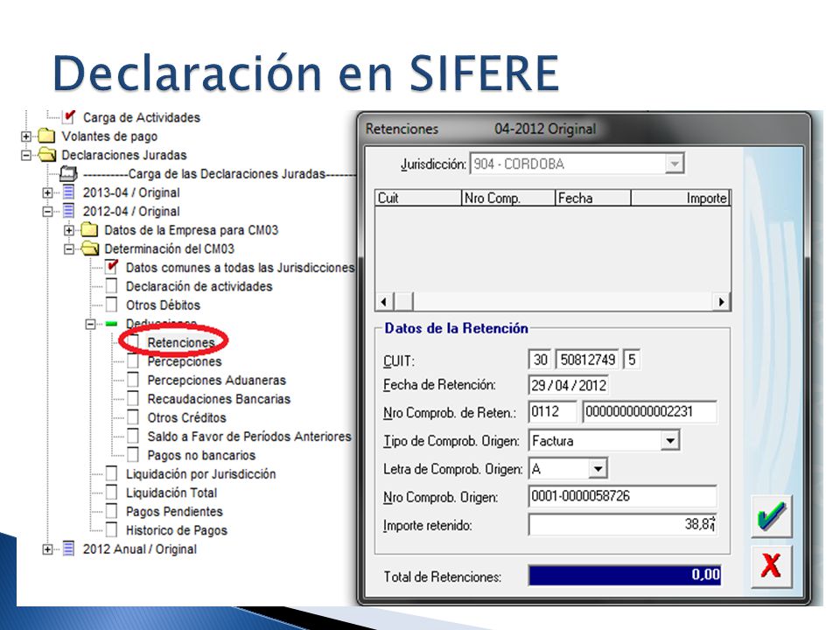Click the Datos de la Empresa folder icon
Image resolution: width=840 pixels, height=630 pixels.
(x=89, y=230)
